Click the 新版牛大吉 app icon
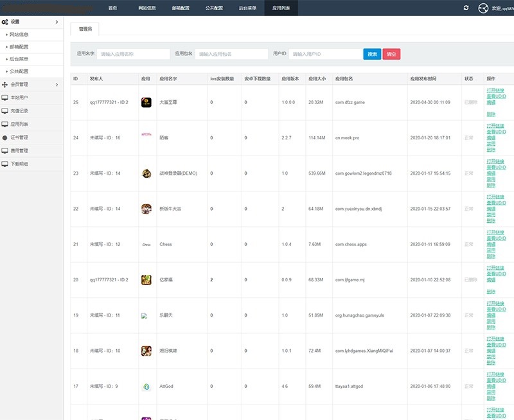The image size is (514, 420). point(146,209)
